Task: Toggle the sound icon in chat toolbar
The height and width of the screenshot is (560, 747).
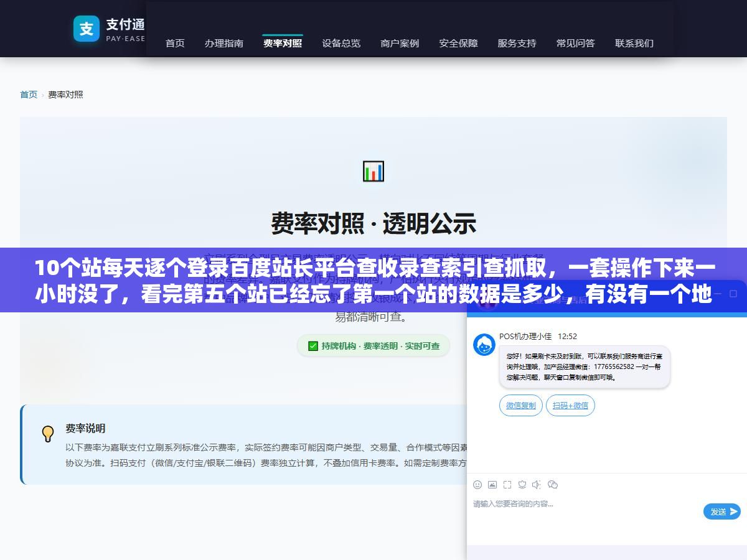Action: [x=537, y=485]
